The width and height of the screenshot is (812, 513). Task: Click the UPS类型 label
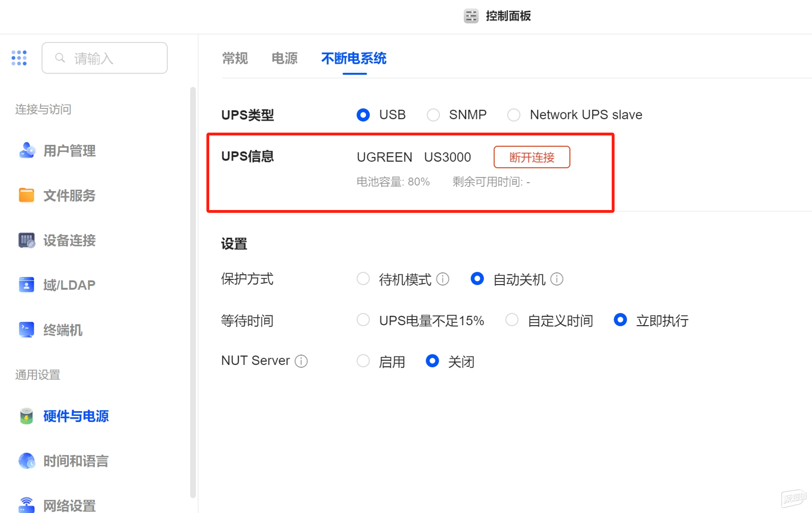[248, 115]
